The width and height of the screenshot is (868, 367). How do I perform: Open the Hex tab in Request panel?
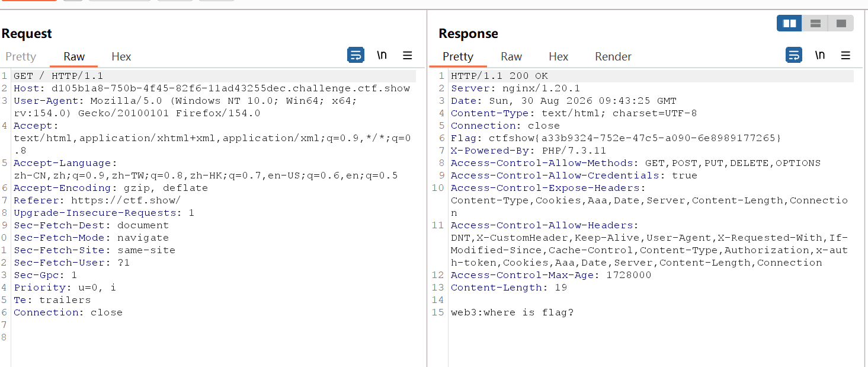pos(121,56)
